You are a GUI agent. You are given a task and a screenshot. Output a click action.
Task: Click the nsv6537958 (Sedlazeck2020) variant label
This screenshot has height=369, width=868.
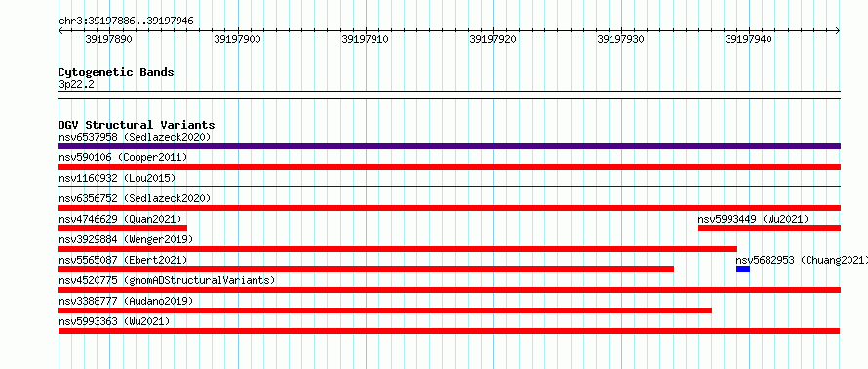pos(135,137)
